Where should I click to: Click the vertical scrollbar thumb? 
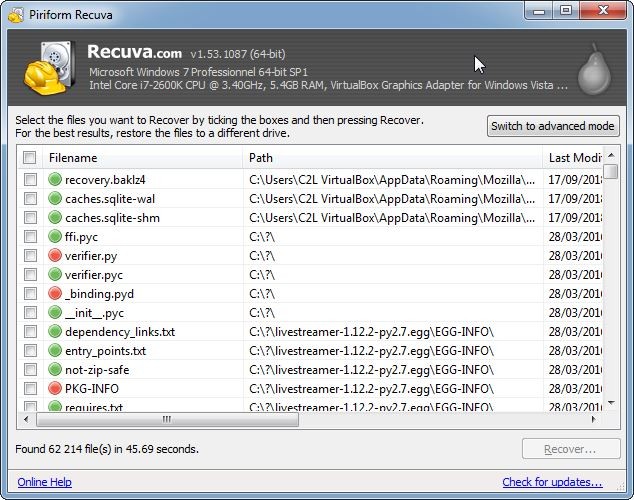point(612,171)
